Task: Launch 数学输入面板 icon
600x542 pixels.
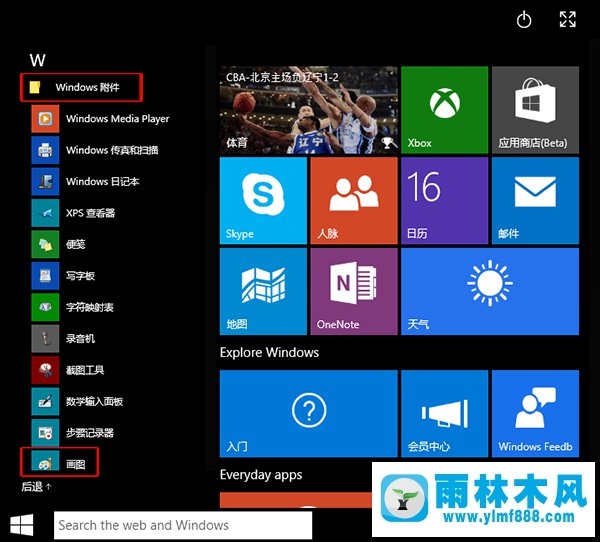Action: tap(45, 401)
